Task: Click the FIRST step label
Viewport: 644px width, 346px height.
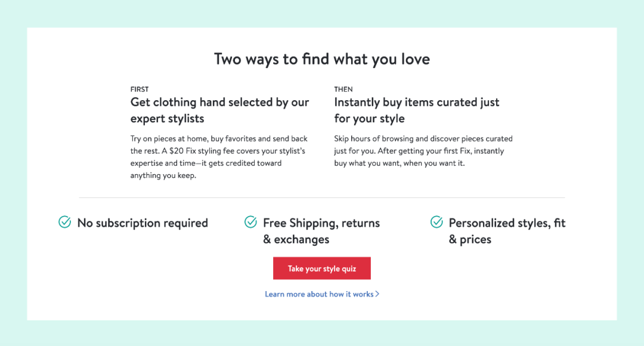Action: [140, 89]
